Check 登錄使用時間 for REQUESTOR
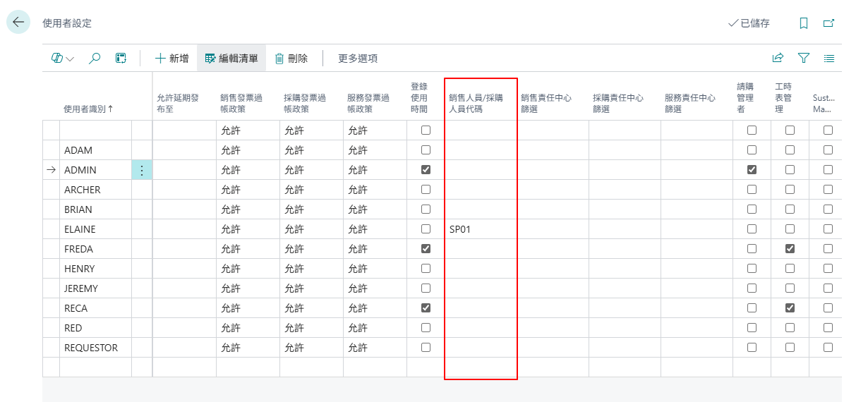Viewport: 868px width, 402px height. [426, 348]
